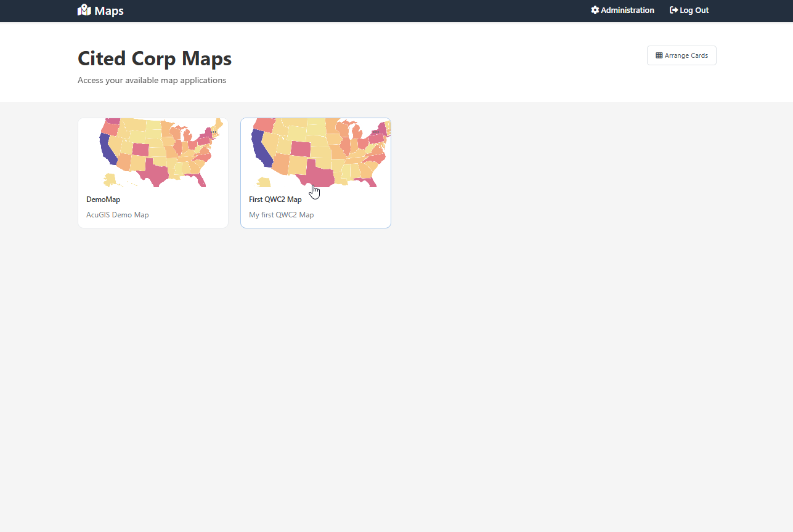Click the Maps brand text in navbar

pyautogui.click(x=109, y=10)
